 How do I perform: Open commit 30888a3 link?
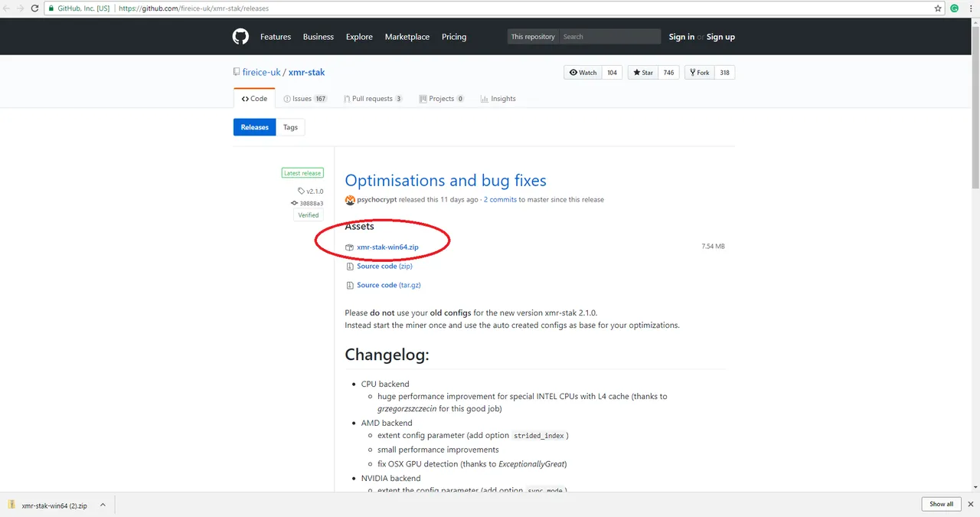307,204
